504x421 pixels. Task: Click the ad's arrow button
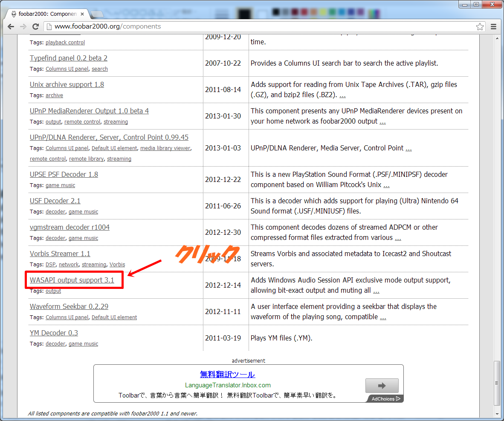[382, 385]
